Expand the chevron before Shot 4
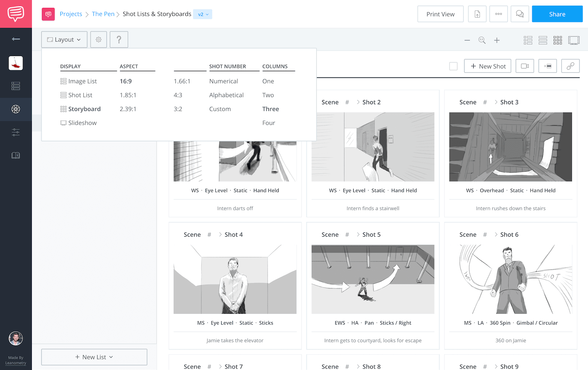The height and width of the screenshot is (370, 588). coord(220,234)
